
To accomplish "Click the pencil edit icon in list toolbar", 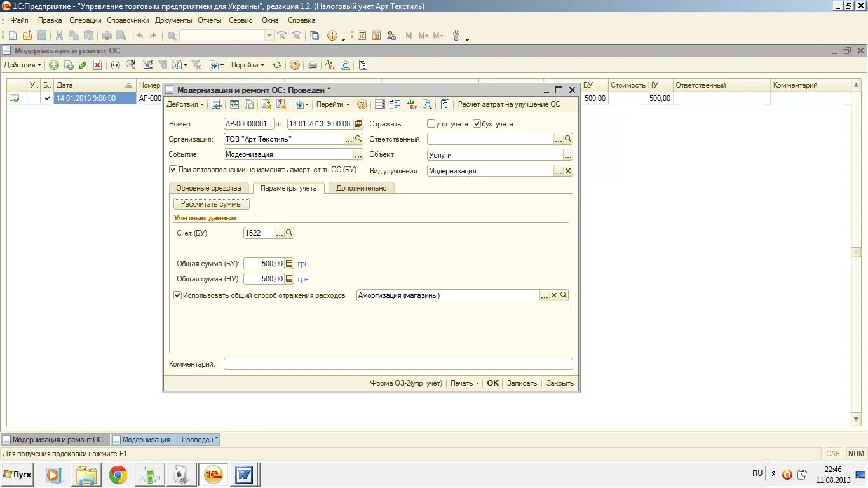I will [83, 65].
